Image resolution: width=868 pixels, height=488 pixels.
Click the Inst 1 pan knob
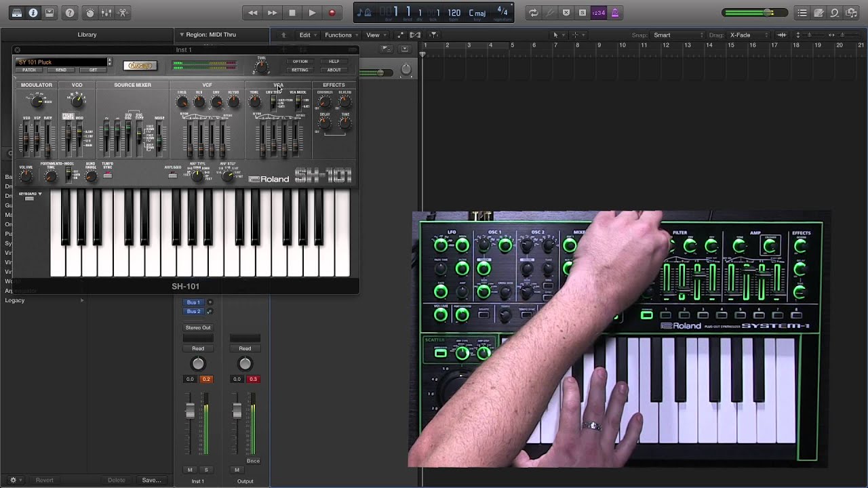(198, 364)
